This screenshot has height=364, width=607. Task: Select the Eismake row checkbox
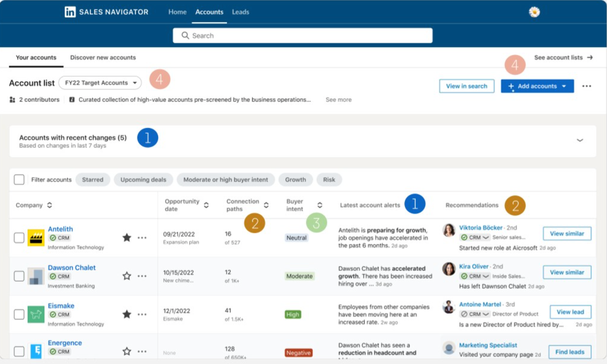19,314
